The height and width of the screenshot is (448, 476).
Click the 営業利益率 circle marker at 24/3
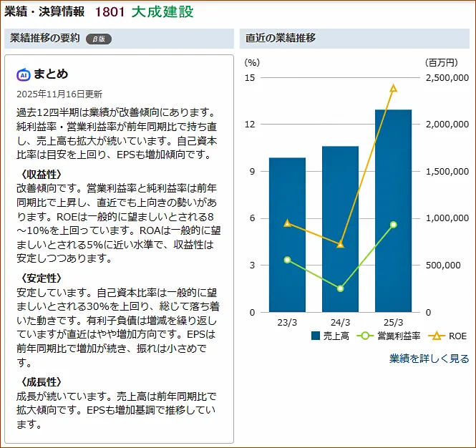340,288
